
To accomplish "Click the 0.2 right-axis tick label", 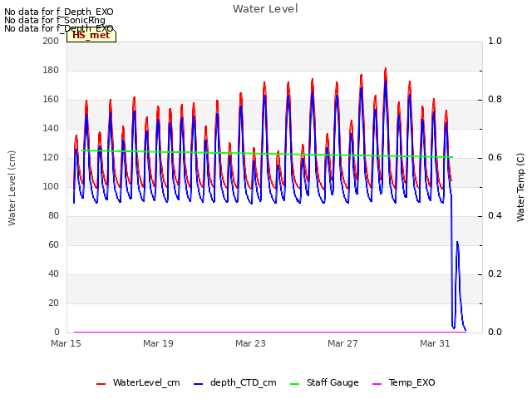I will (x=495, y=273).
